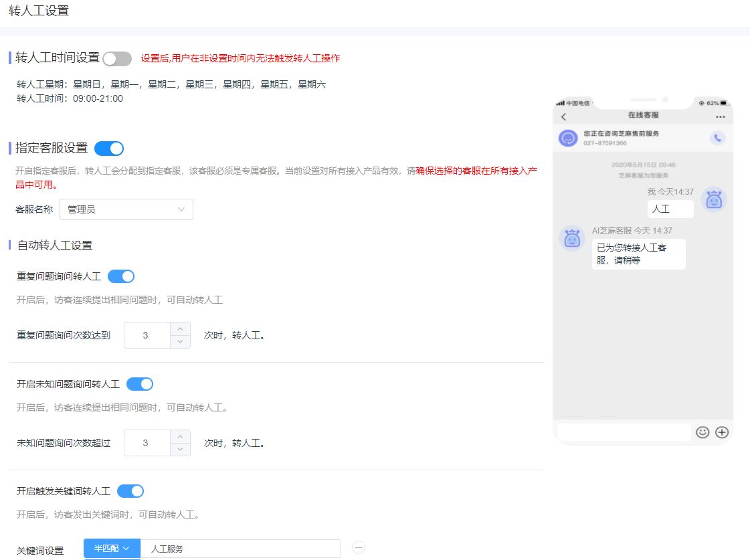Decrease 重复问题询问次数达到 value with down arrow
The image size is (750, 560).
181,341
